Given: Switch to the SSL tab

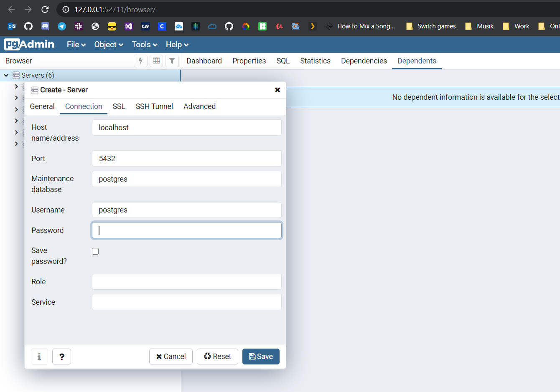Looking at the screenshot, I should click(119, 106).
